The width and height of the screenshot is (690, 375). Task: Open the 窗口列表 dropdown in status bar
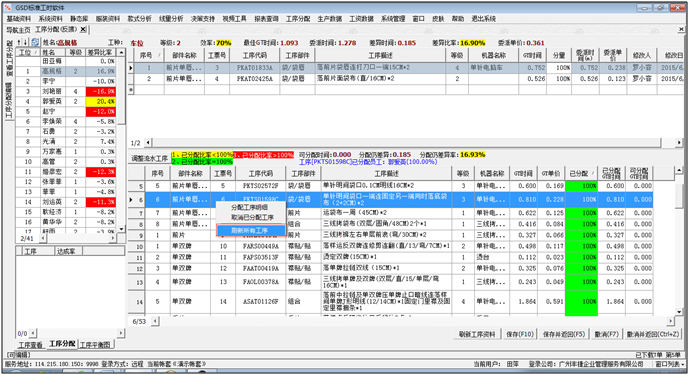[x=670, y=364]
